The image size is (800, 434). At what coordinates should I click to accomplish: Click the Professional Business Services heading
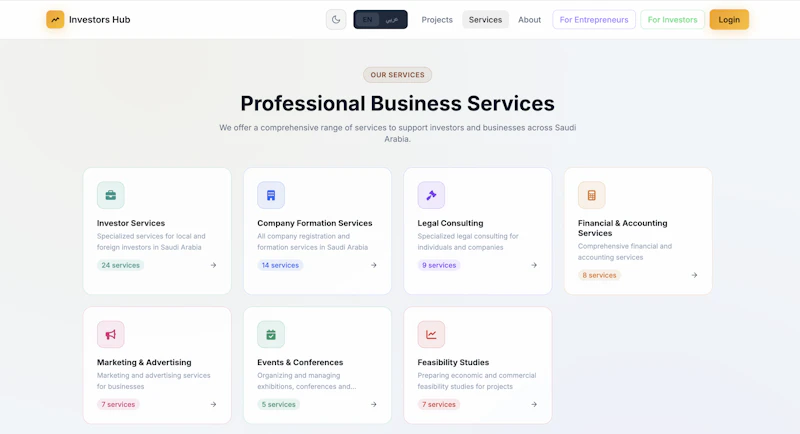click(397, 104)
